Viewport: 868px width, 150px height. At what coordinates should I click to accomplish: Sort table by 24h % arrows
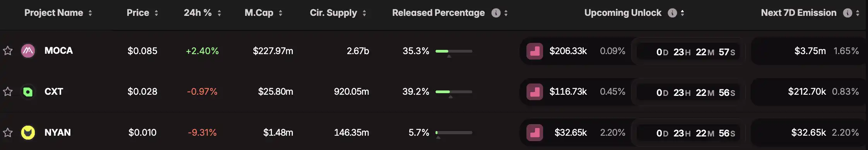219,13
